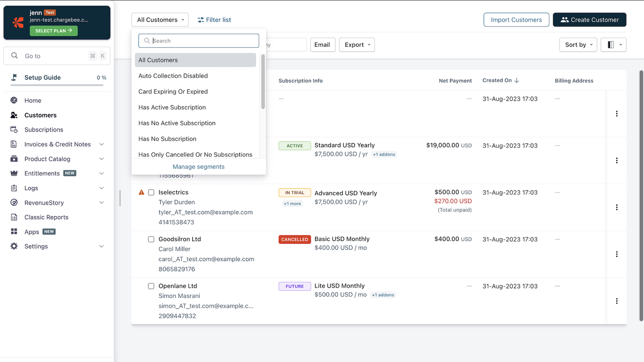The width and height of the screenshot is (644, 362).
Task: Select the Iselectrics customer checkbox
Action: [x=151, y=193]
